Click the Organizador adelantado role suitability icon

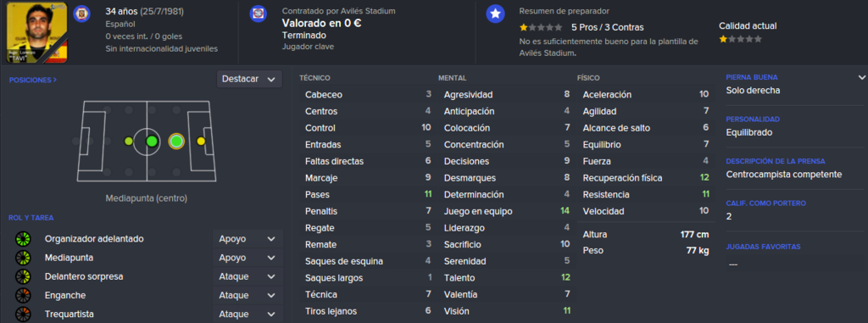tap(23, 239)
